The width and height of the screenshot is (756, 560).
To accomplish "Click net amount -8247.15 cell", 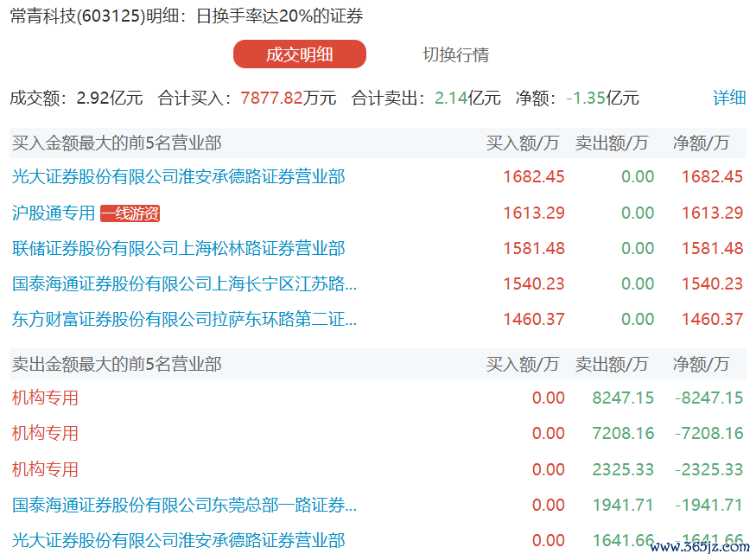I will click(708, 398).
